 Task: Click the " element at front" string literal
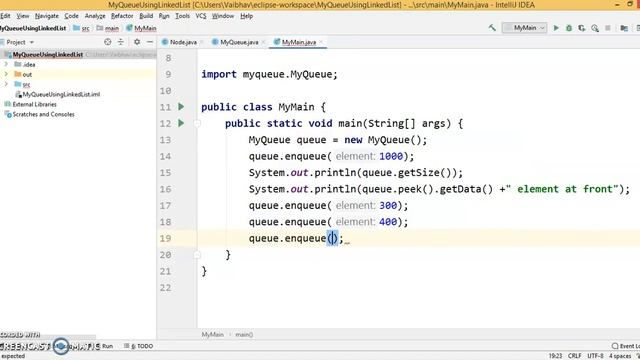pyautogui.click(x=562, y=189)
